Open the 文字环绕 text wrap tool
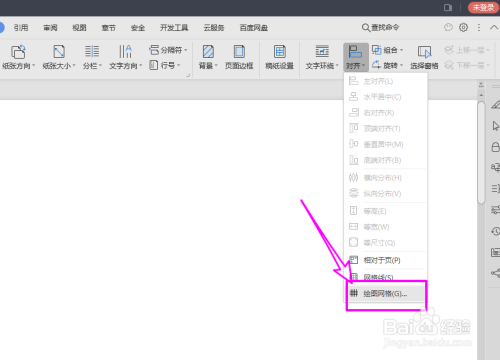Viewport: 500px width, 360px height. (x=322, y=57)
